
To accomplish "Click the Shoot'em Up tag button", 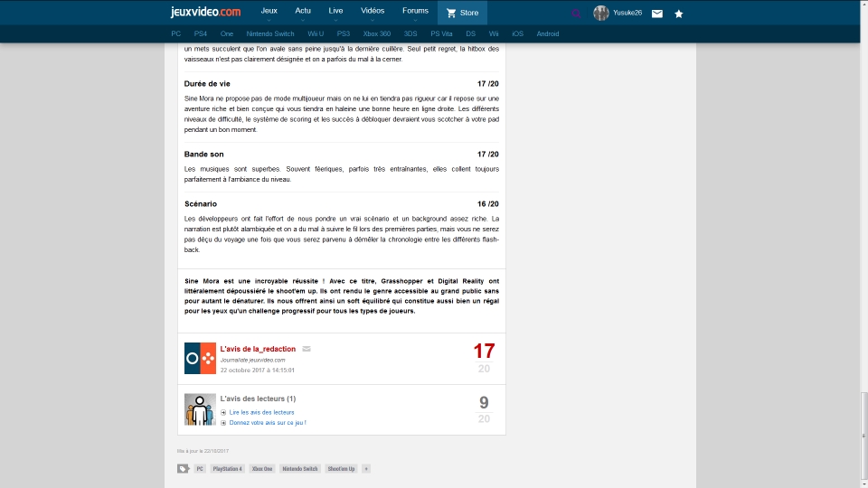I will (341, 469).
